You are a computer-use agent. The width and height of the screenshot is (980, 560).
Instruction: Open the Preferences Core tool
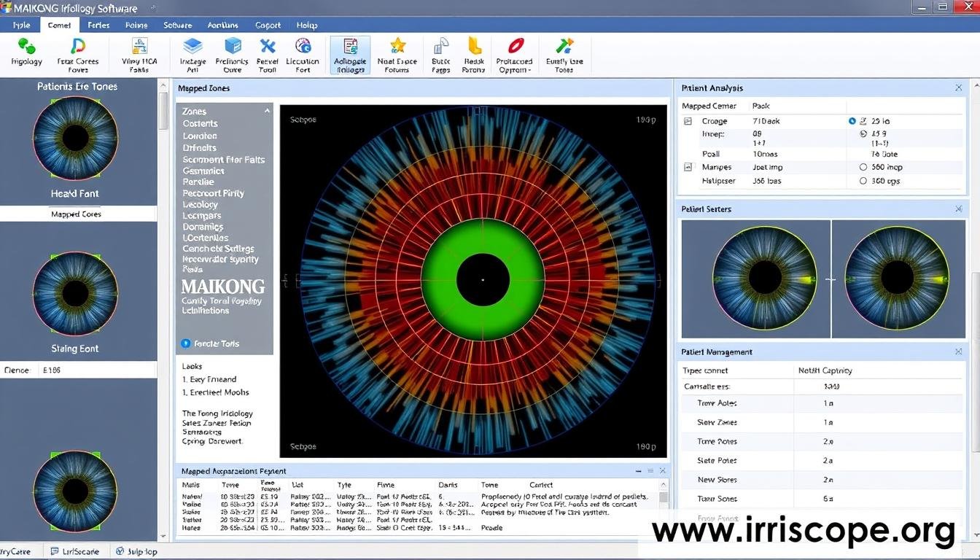click(x=232, y=51)
